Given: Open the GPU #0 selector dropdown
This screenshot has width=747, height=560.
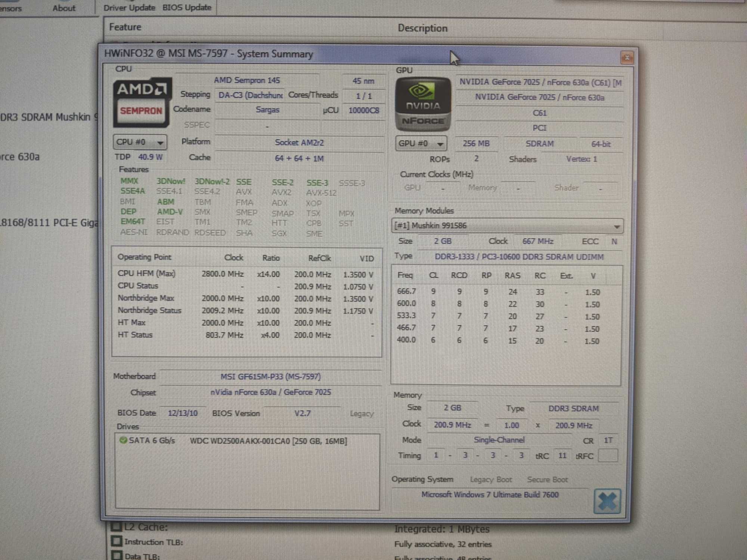Looking at the screenshot, I should (421, 144).
